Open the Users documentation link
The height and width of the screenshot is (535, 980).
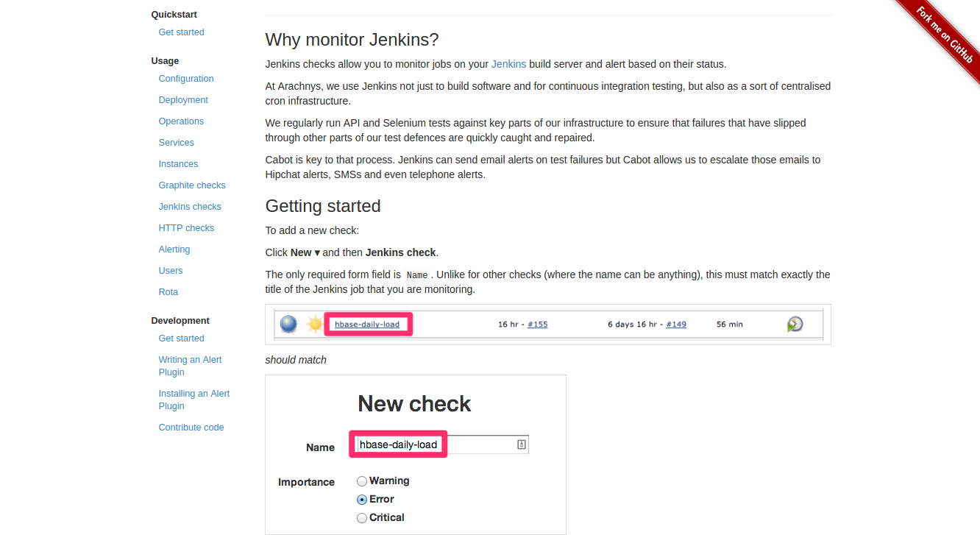tap(171, 271)
